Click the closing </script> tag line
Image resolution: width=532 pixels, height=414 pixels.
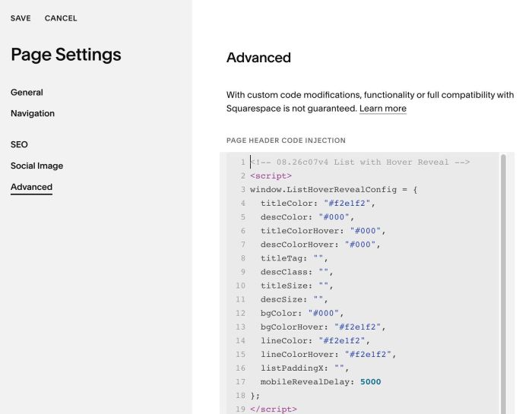tap(274, 409)
